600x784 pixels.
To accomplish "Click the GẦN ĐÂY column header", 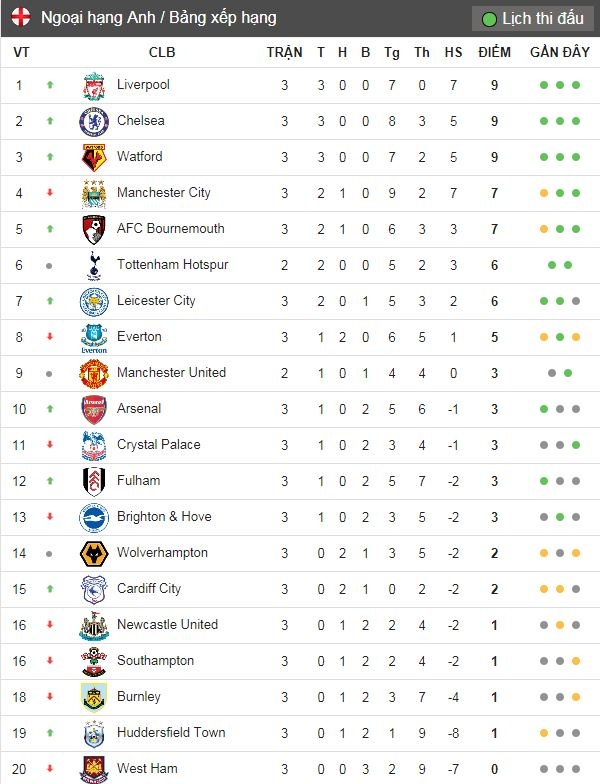I will coord(559,53).
